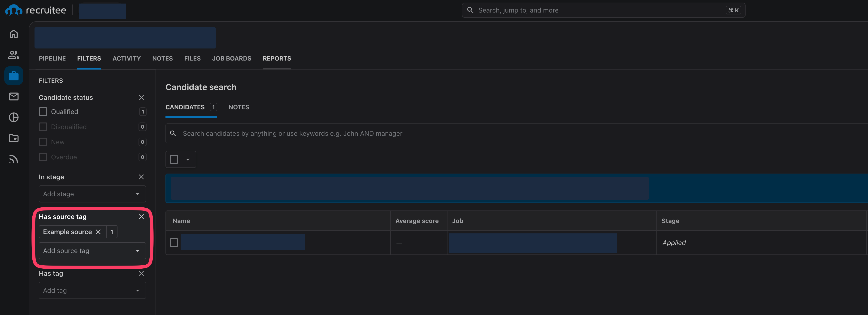Viewport: 868px width, 315px height.
Task: Open the Home sidebar icon
Action: (13, 34)
